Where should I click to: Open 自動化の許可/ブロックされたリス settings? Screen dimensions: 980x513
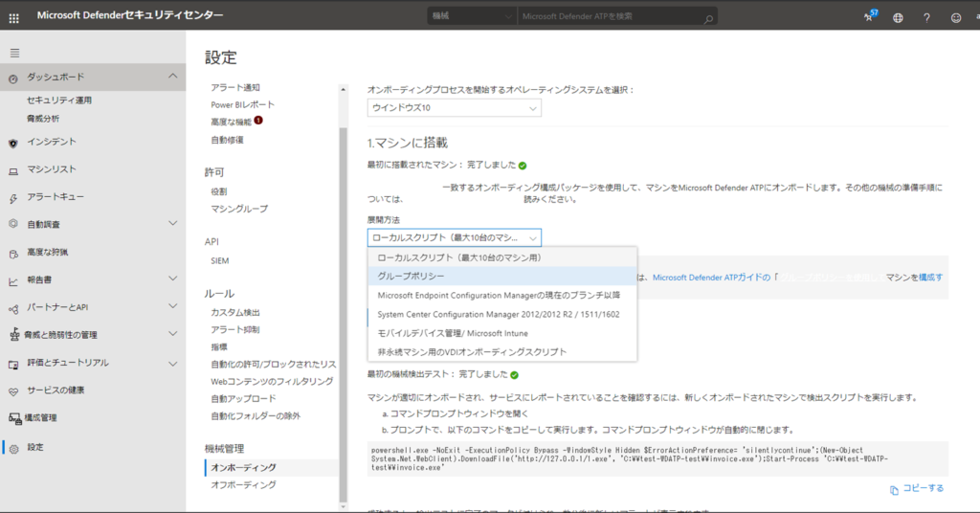[273, 365]
